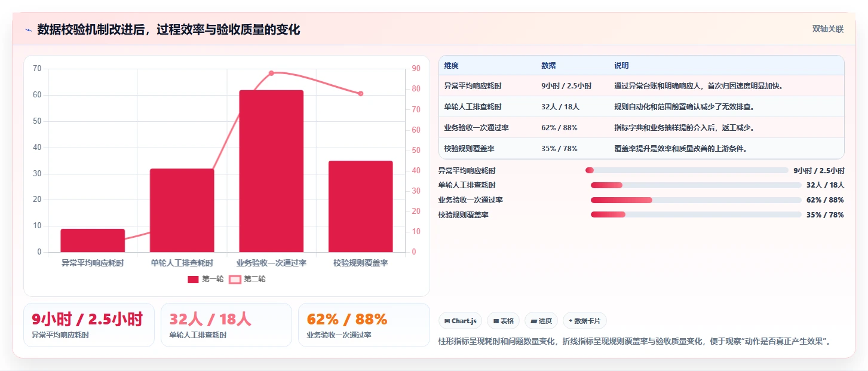
Task: Click the 数据 table column header
Action: [x=548, y=66]
